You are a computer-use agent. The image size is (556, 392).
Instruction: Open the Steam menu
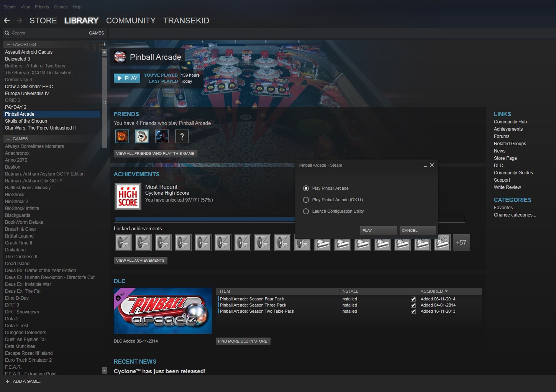pos(10,7)
